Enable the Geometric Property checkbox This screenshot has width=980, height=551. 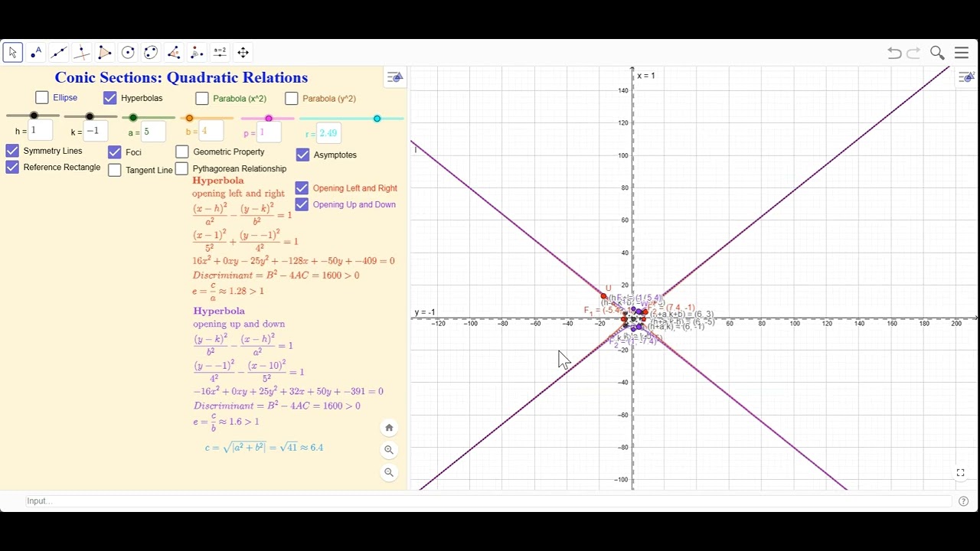tap(182, 152)
